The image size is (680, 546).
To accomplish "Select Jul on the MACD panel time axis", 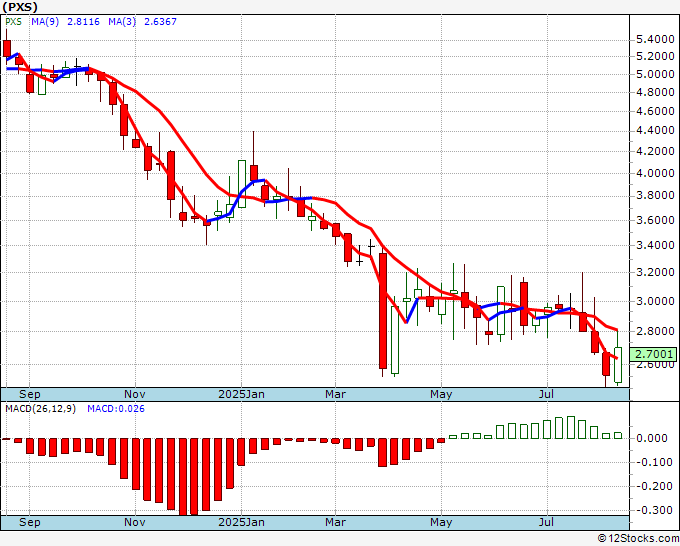I will click(x=547, y=522).
